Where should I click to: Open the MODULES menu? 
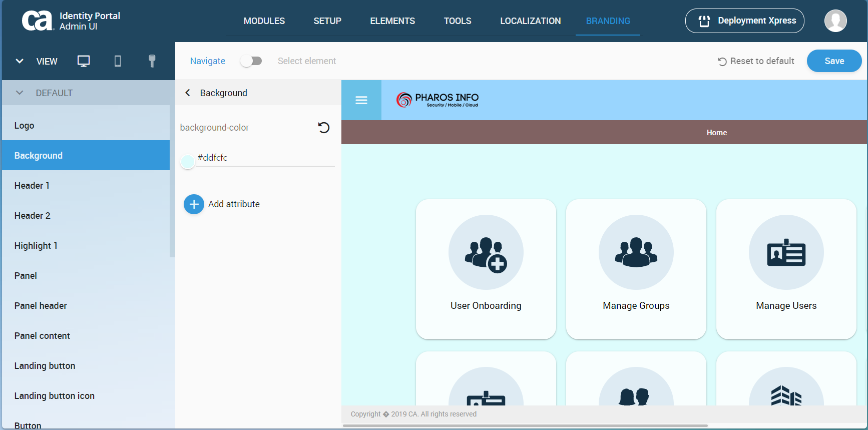tap(264, 21)
